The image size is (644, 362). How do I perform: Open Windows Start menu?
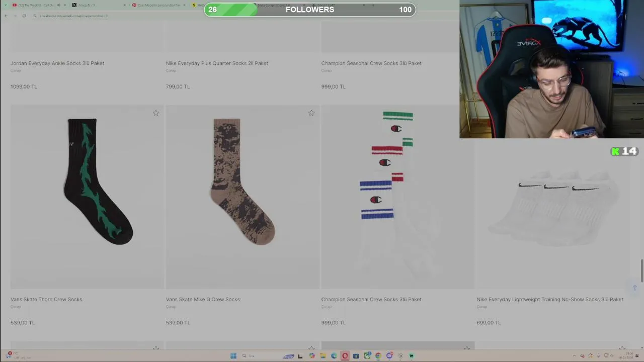coord(233,356)
